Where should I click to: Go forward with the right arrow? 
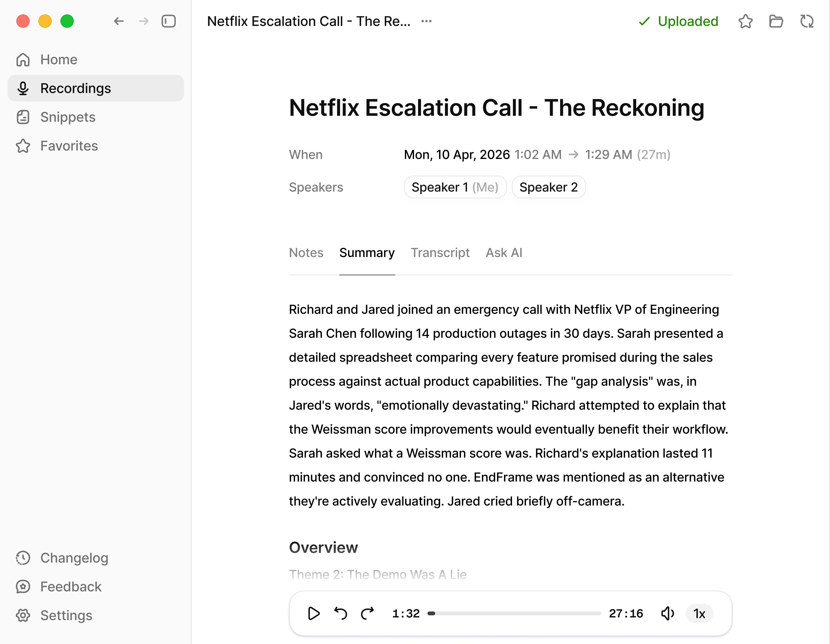144,21
